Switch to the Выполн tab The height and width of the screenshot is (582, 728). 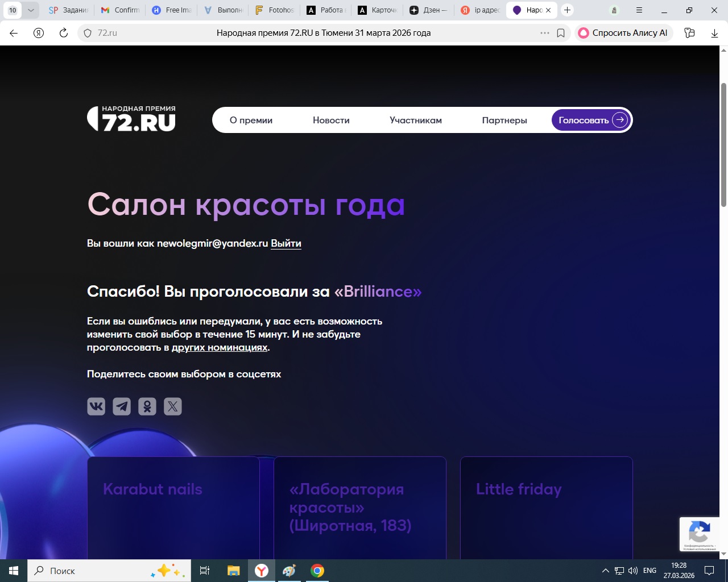(223, 10)
